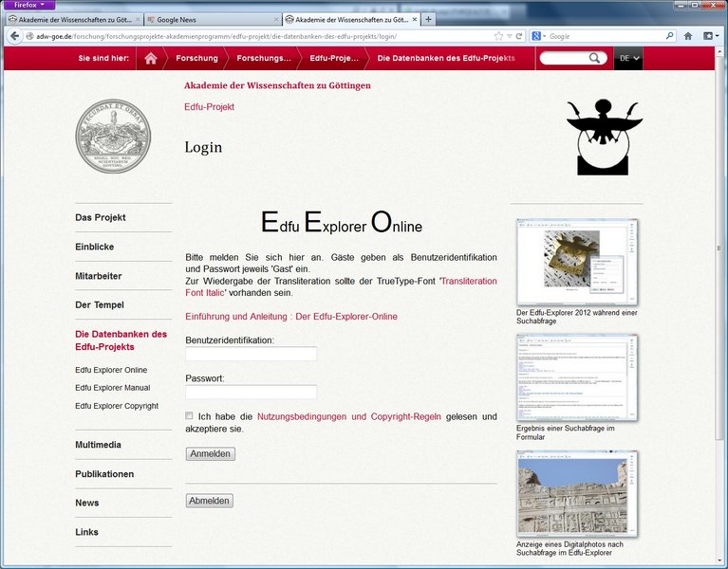Viewport: 728px width, 569px height.
Task: Expand the Google search engine selector
Action: click(x=539, y=36)
